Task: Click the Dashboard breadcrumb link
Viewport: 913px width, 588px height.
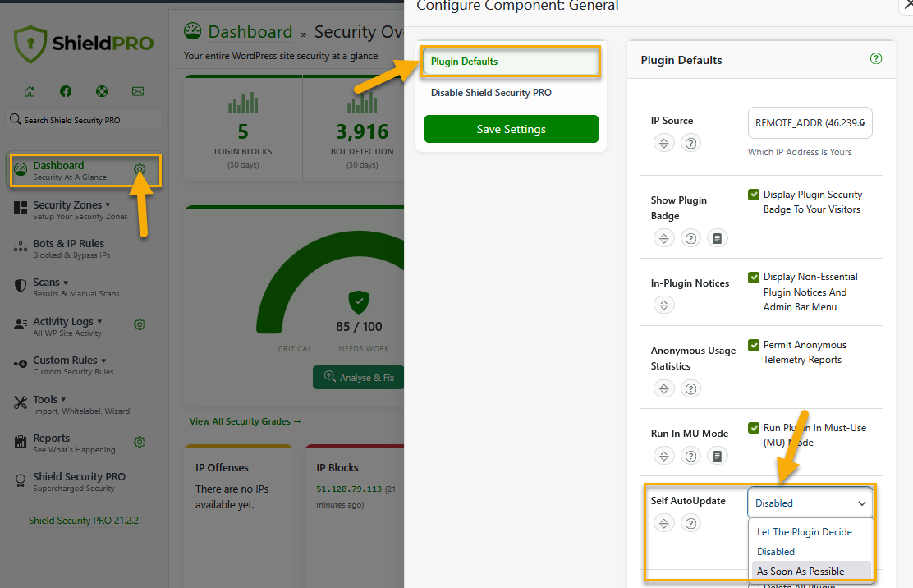Action: click(x=250, y=31)
